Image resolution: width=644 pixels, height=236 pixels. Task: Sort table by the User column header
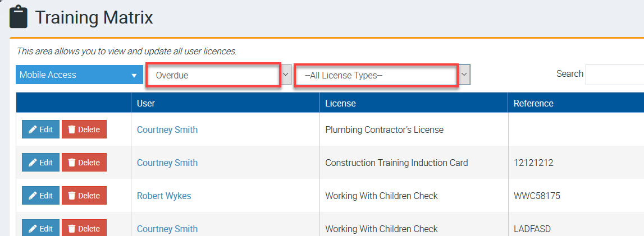pyautogui.click(x=146, y=103)
